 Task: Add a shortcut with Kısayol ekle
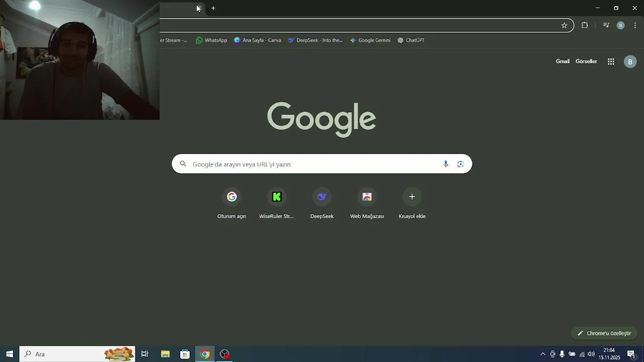click(x=412, y=204)
